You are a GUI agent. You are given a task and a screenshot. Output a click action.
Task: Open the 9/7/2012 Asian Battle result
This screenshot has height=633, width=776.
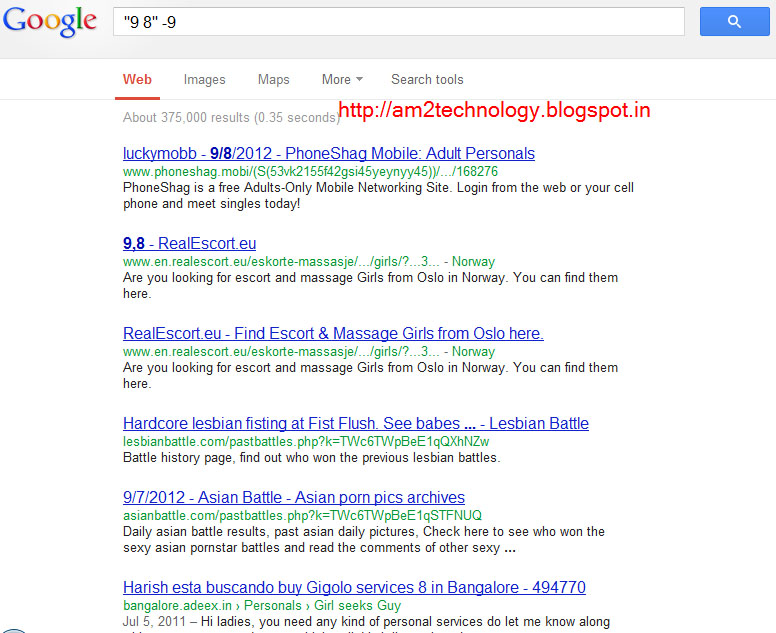coord(294,497)
